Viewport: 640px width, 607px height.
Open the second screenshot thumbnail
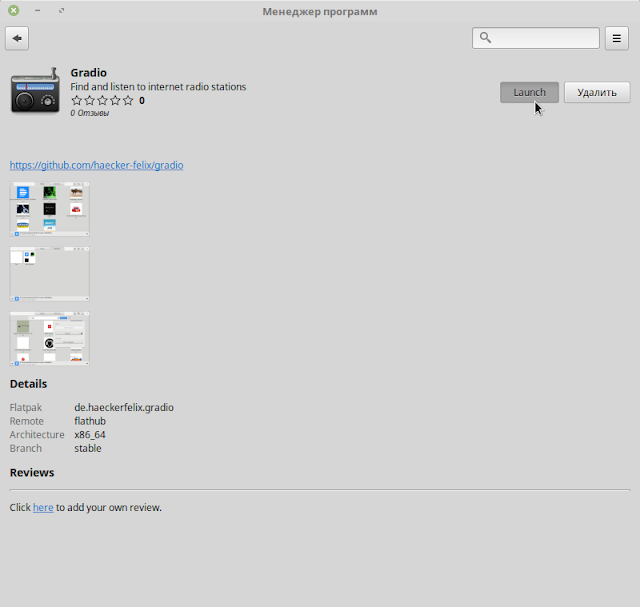[49, 274]
